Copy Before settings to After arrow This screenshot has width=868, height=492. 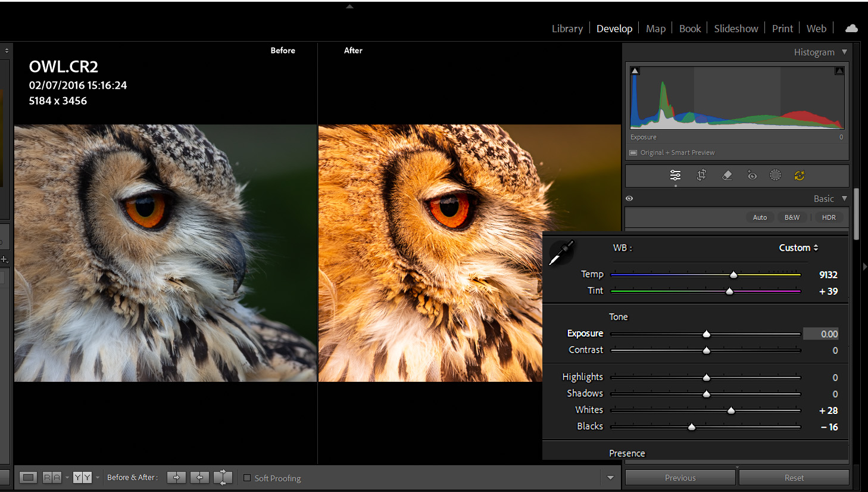pyautogui.click(x=176, y=478)
